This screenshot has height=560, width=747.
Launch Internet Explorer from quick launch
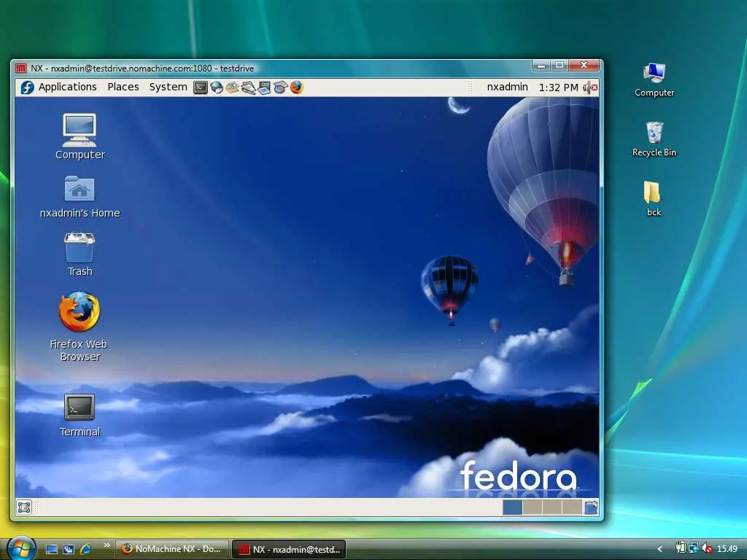(86, 549)
